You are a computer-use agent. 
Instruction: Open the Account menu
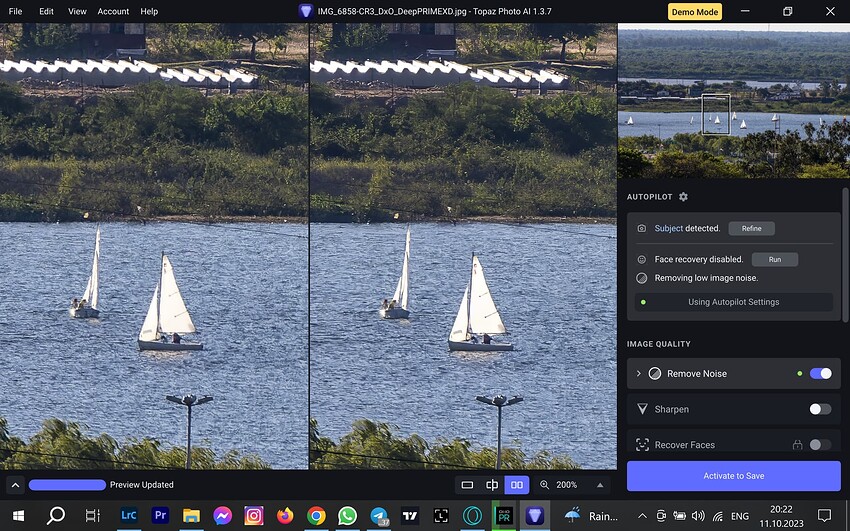coord(113,11)
